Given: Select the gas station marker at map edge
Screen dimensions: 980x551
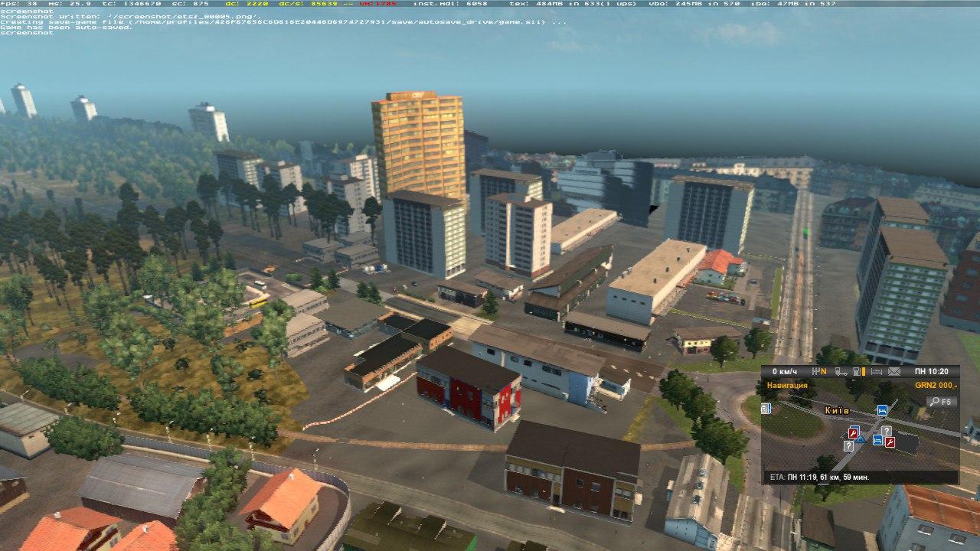Looking at the screenshot, I should pos(766,409).
